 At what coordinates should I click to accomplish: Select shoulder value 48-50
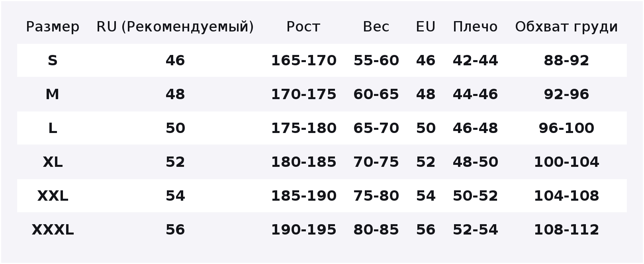[475, 162]
